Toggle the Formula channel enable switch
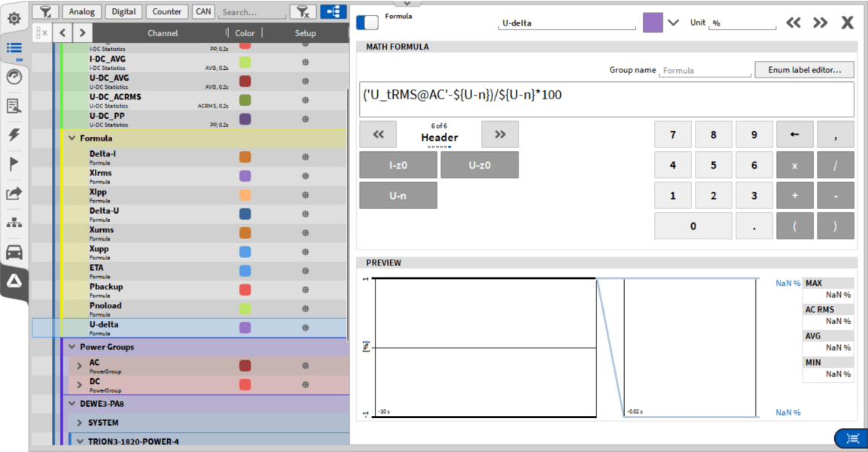 367,23
